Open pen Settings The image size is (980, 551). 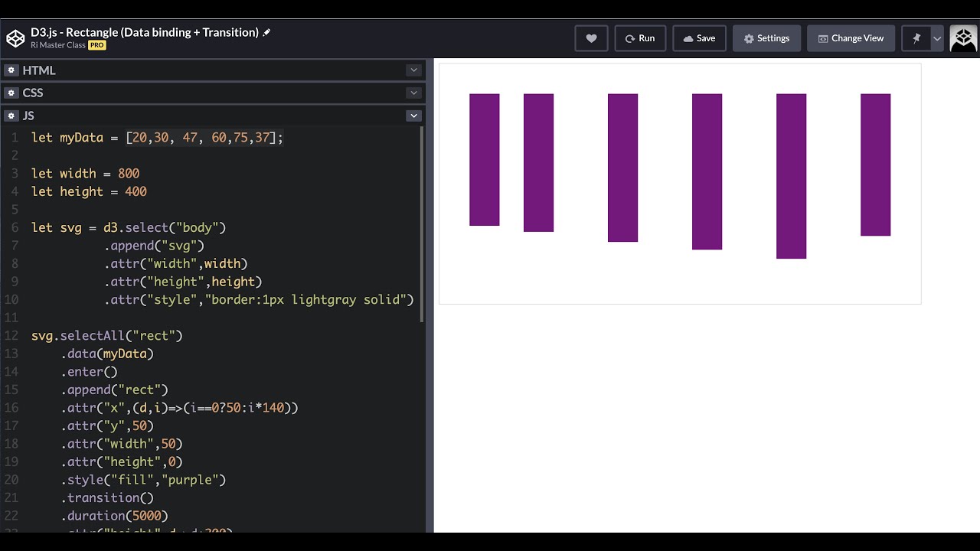[766, 38]
